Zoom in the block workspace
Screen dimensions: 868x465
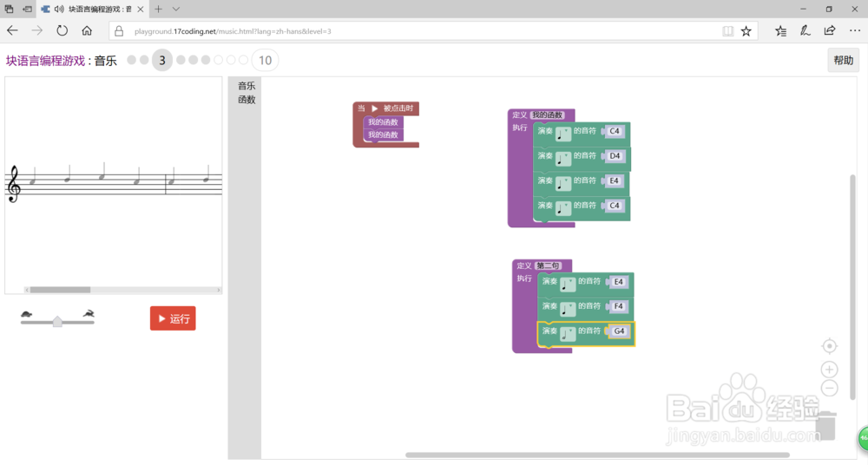click(829, 370)
